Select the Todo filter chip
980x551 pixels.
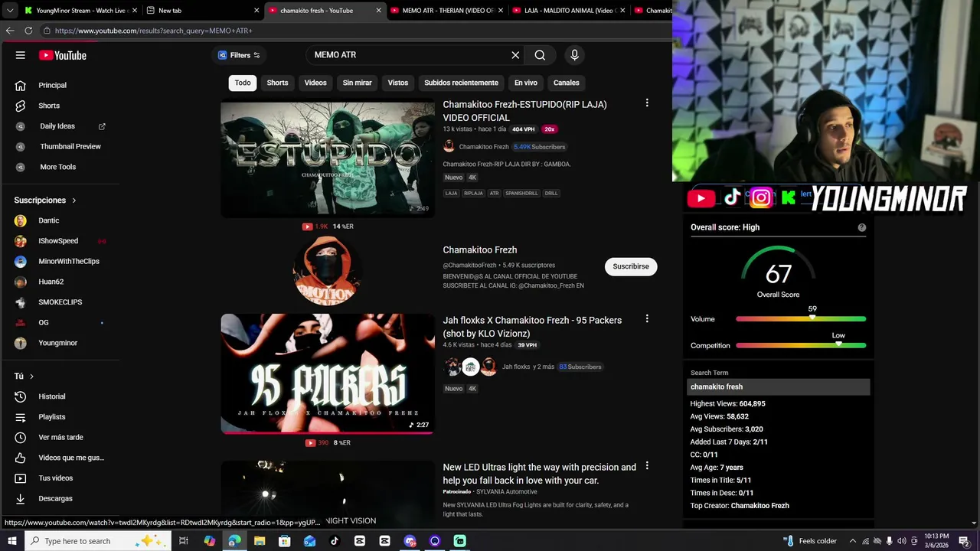[243, 83]
